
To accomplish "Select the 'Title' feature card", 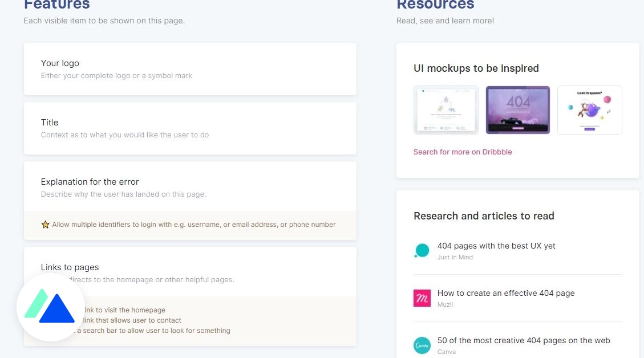I will click(190, 128).
